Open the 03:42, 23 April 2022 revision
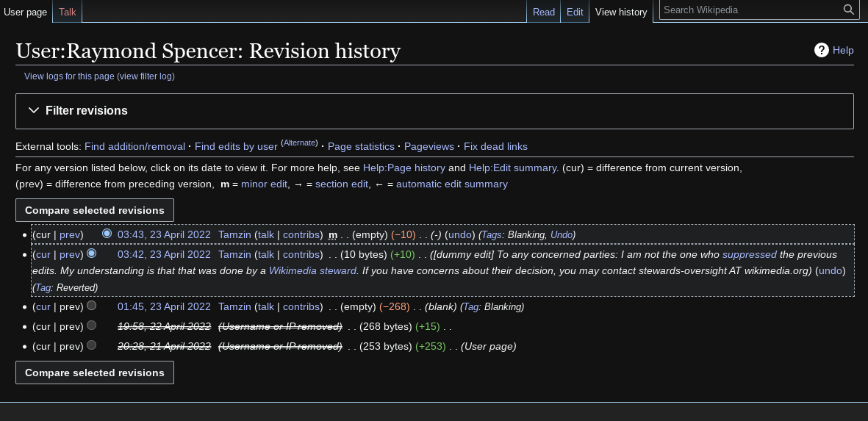 coord(164,254)
